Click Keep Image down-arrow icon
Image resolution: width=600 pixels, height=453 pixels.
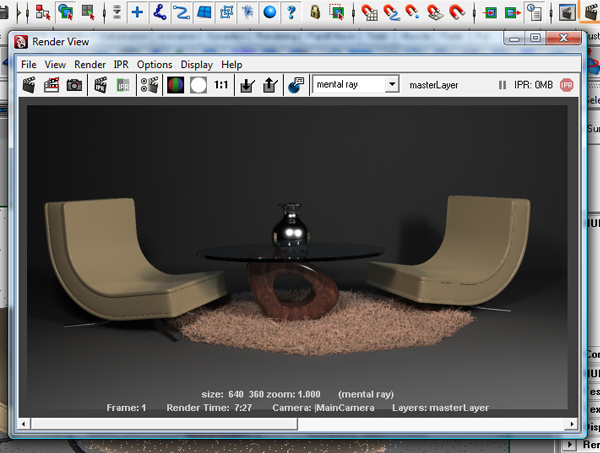point(247,85)
